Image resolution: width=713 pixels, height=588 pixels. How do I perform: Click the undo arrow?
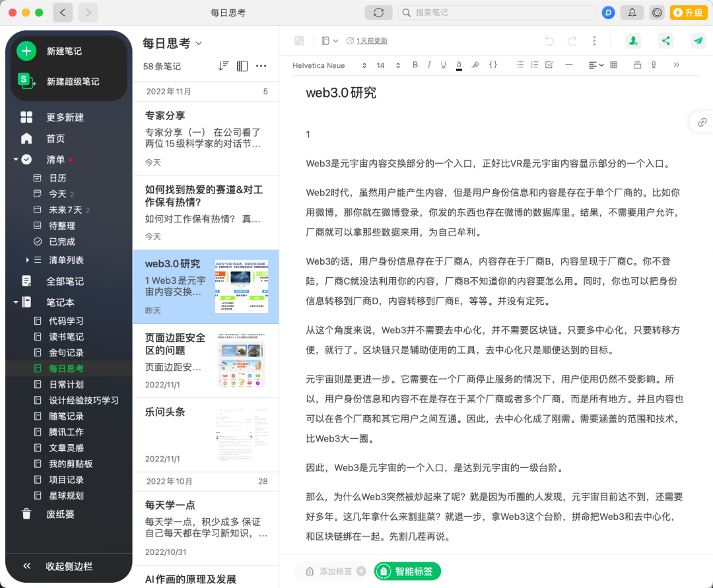tap(549, 41)
